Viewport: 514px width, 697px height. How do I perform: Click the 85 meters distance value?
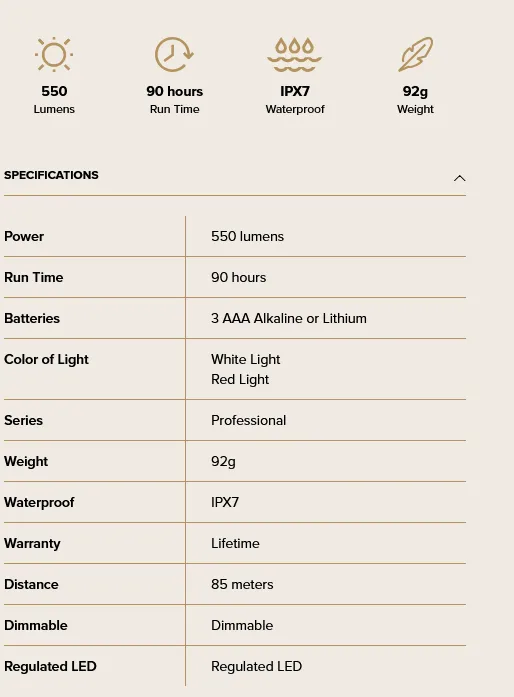[242, 584]
